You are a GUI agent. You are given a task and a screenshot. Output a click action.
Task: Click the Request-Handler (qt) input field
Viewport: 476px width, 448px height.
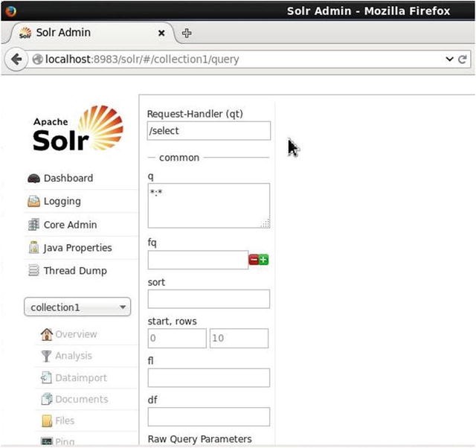point(208,131)
